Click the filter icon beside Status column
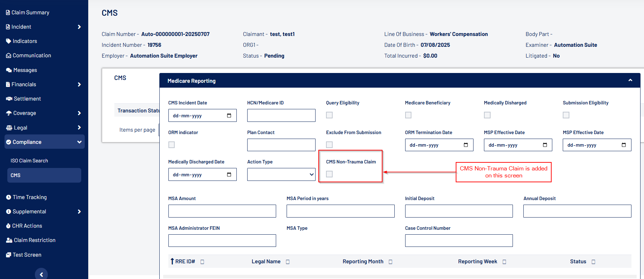Image resolution: width=644 pixels, height=279 pixels. (x=593, y=262)
